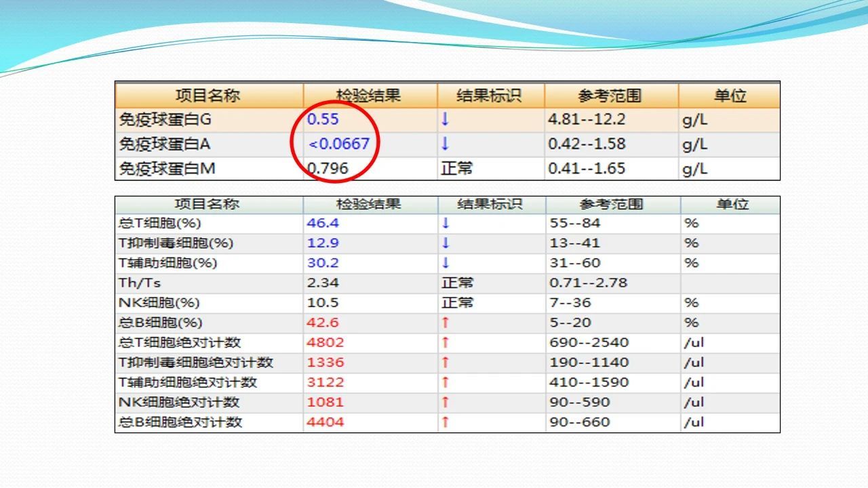Click the up arrow flag for 总B细胞绝对计数
This screenshot has height=488, width=868.
coord(446,422)
